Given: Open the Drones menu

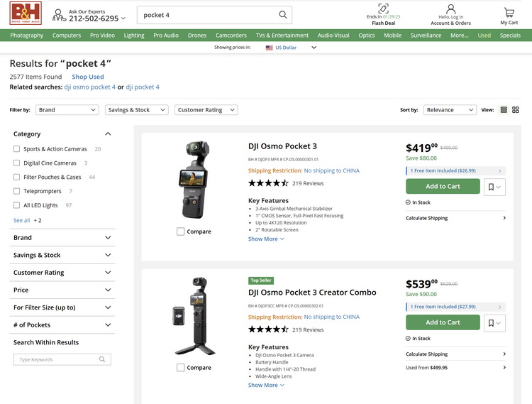Looking at the screenshot, I should (x=197, y=36).
